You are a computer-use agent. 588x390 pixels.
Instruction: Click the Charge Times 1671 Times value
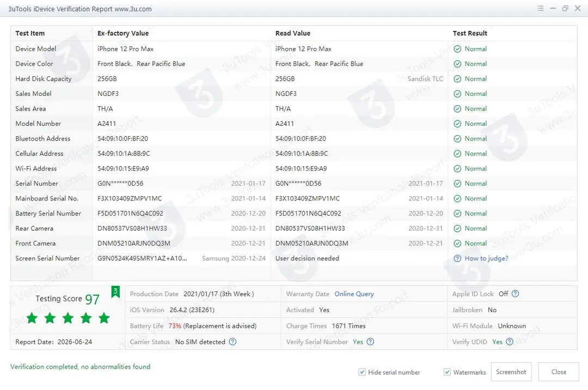pyautogui.click(x=349, y=326)
